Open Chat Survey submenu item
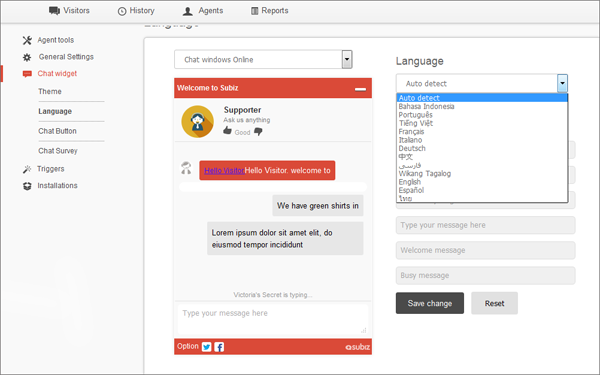The image size is (600, 375). [58, 151]
